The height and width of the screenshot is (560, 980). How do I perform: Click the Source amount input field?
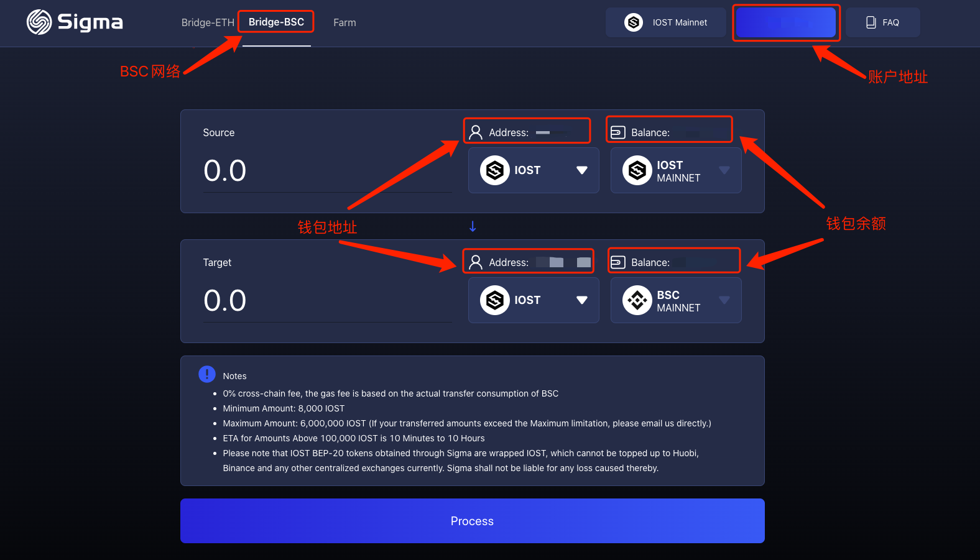pos(328,171)
